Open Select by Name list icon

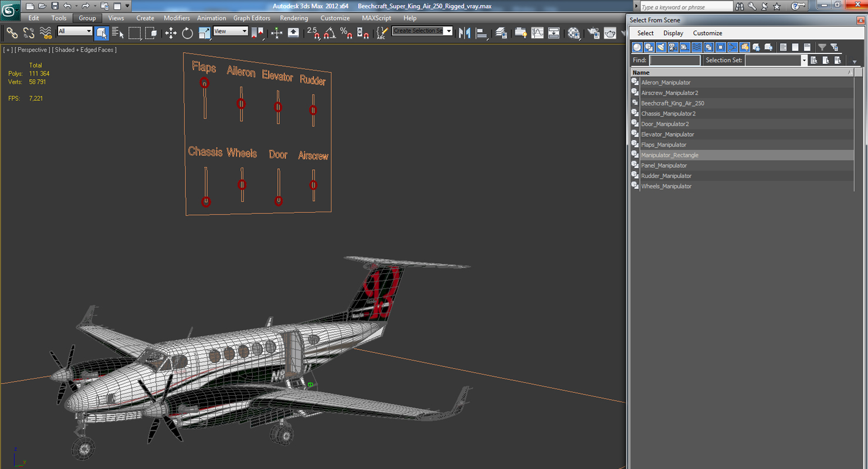pos(118,33)
